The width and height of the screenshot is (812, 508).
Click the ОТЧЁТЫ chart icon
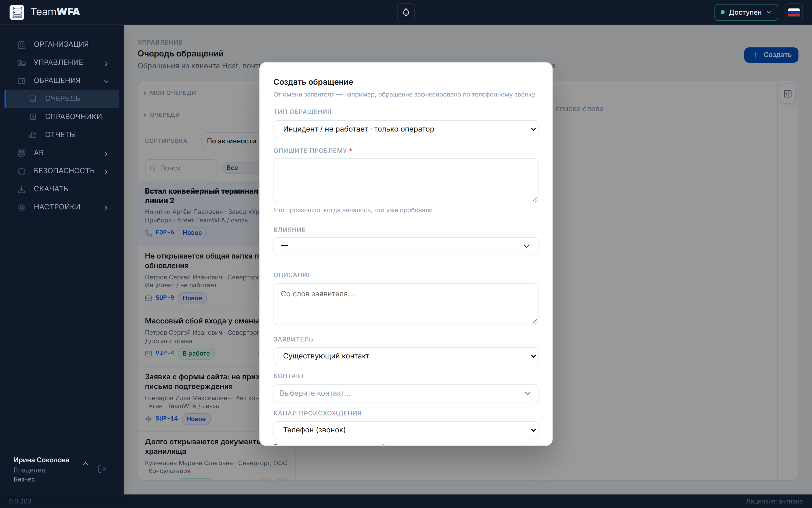33,135
